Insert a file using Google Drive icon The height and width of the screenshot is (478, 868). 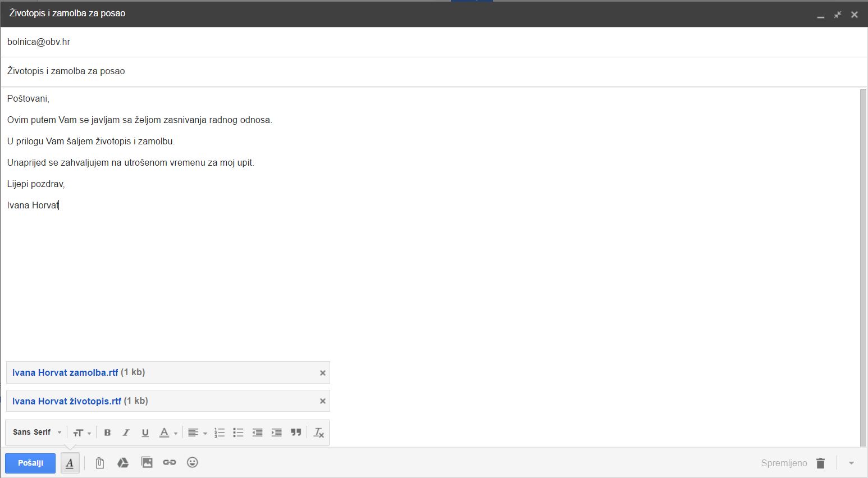(123, 463)
